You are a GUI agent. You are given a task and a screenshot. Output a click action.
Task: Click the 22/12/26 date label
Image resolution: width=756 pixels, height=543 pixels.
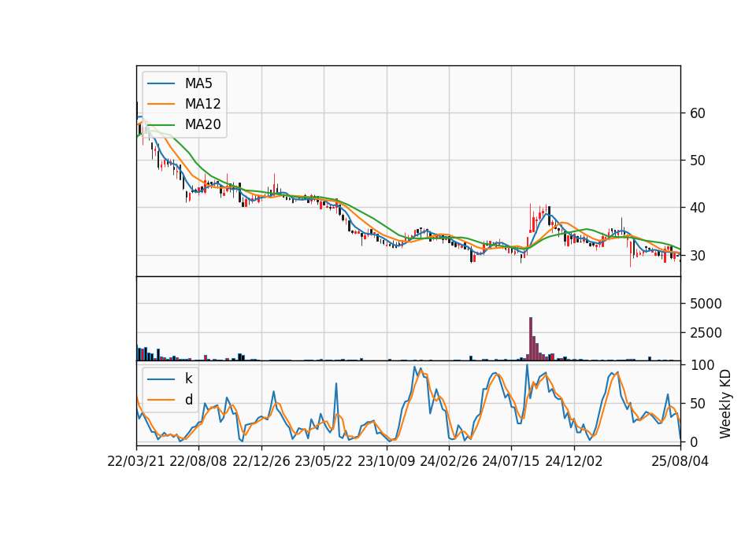261,461
